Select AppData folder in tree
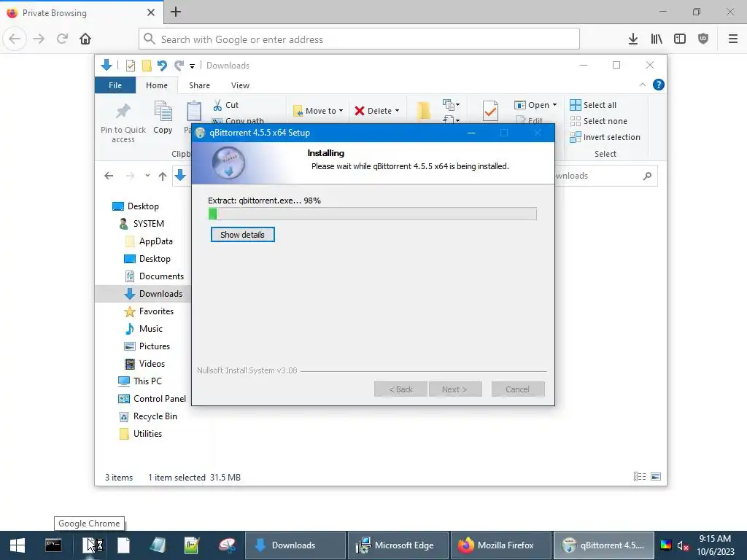The height and width of the screenshot is (560, 747). (149, 241)
